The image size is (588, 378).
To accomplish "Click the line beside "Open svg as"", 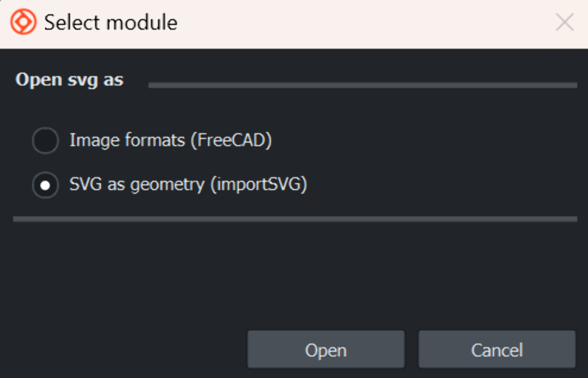I will coord(362,85).
